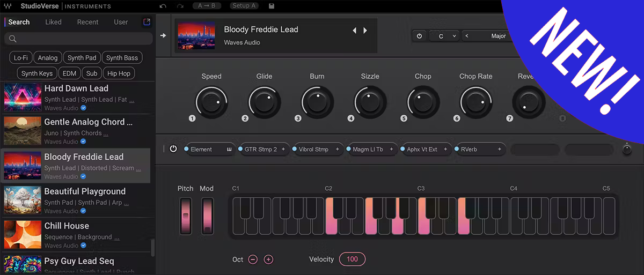The height and width of the screenshot is (275, 644).
Task: Toggle the scale power button beside C
Action: tap(419, 36)
